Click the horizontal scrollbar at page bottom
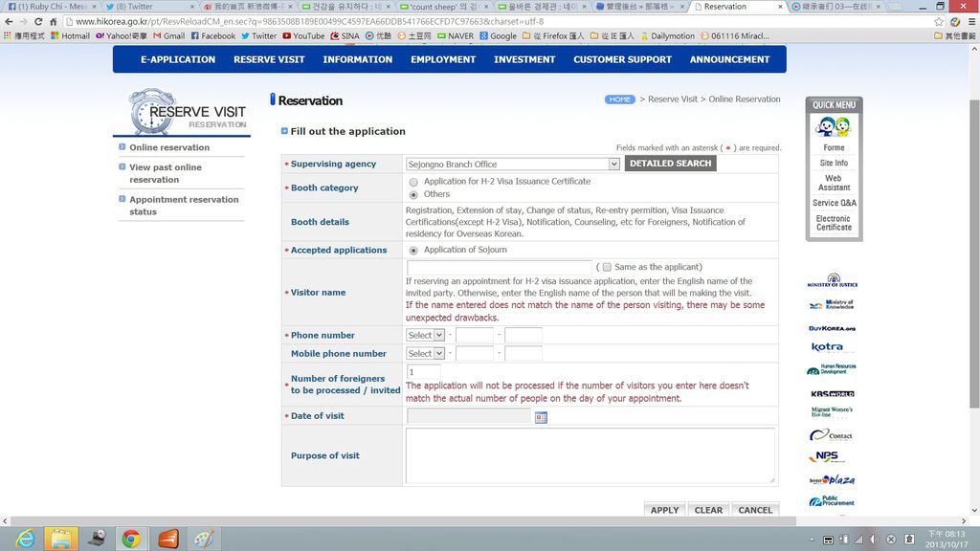Image resolution: width=980 pixels, height=551 pixels. click(x=404, y=521)
